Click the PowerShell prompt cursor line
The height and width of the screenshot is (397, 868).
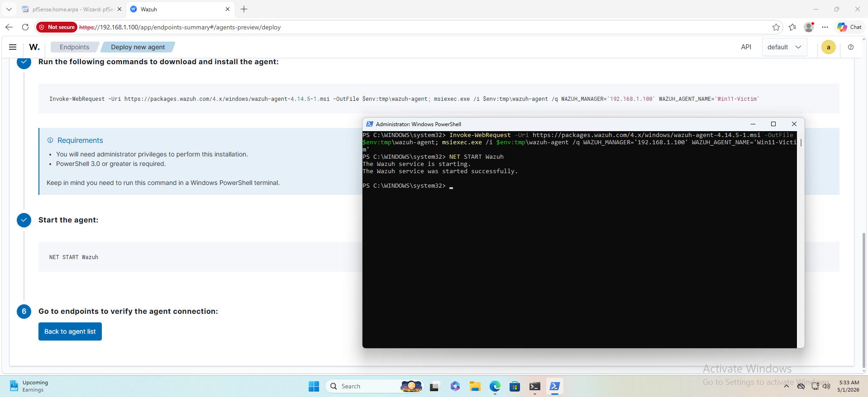point(408,186)
